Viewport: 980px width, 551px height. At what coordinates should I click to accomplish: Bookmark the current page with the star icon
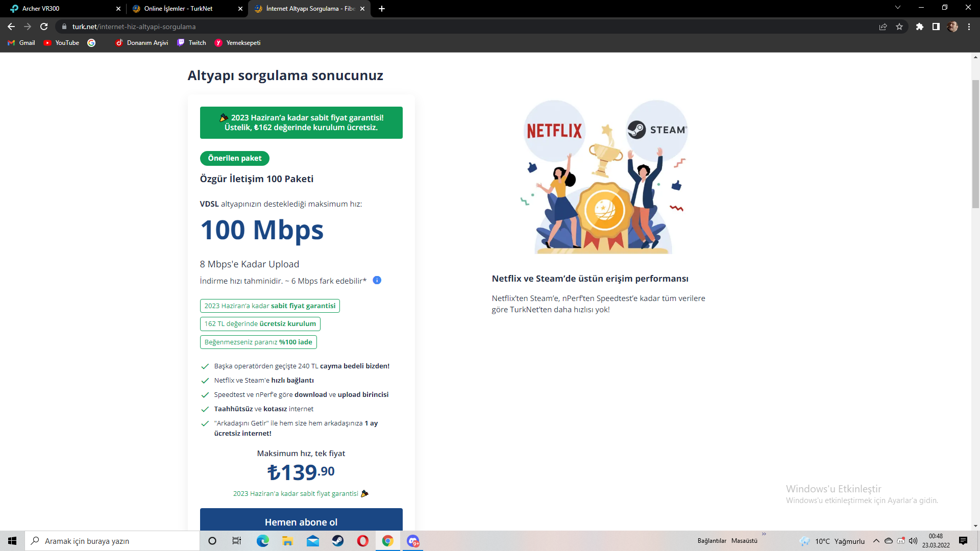click(900, 27)
